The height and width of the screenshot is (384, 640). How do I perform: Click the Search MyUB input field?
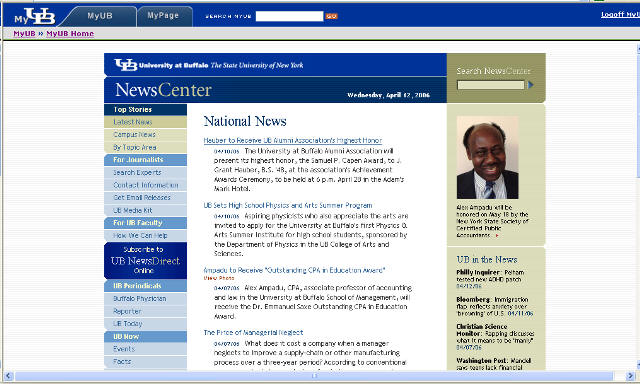pos(289,16)
